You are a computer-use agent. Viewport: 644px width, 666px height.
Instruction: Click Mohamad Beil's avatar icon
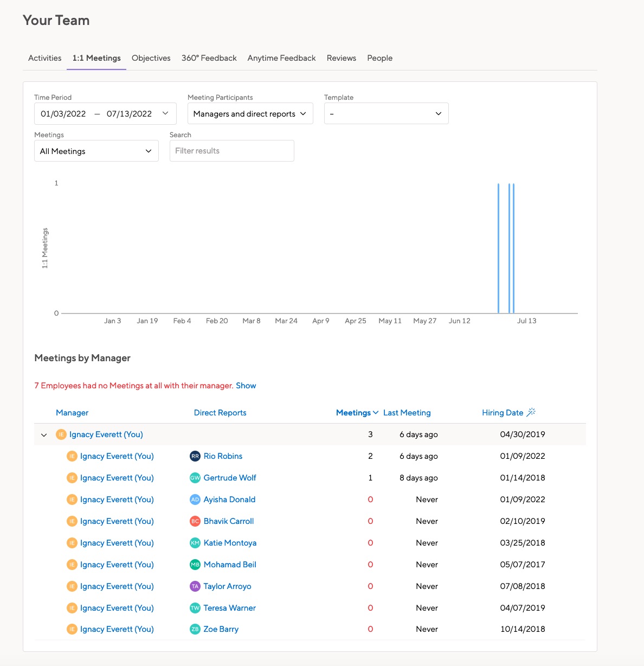pos(195,565)
